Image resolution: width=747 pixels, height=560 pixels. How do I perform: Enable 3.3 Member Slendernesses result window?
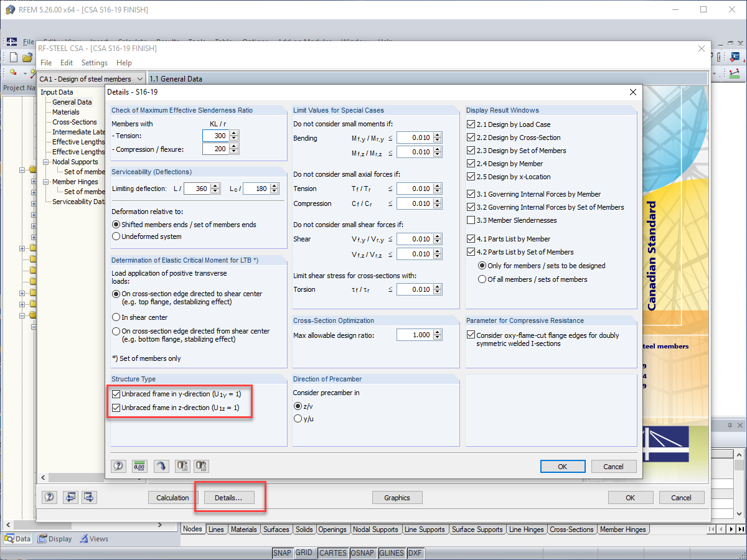[x=471, y=220]
